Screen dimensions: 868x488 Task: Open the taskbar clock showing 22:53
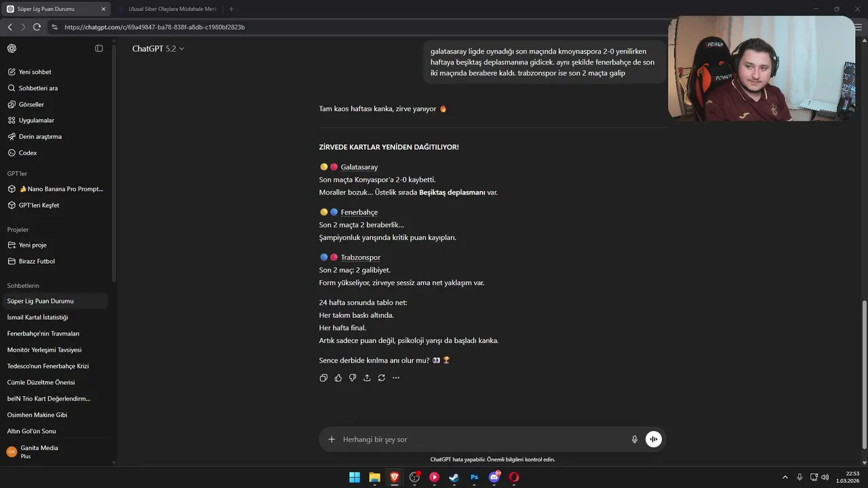[x=848, y=477]
